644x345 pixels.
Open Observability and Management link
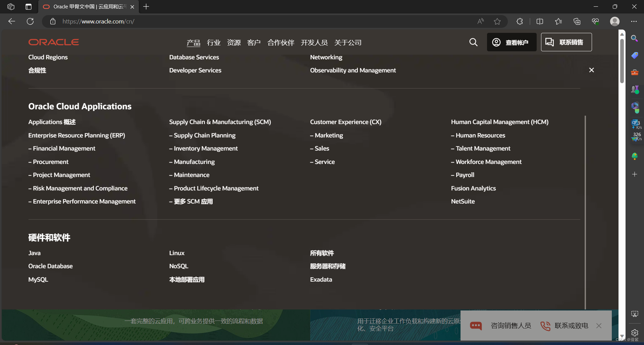coord(353,70)
